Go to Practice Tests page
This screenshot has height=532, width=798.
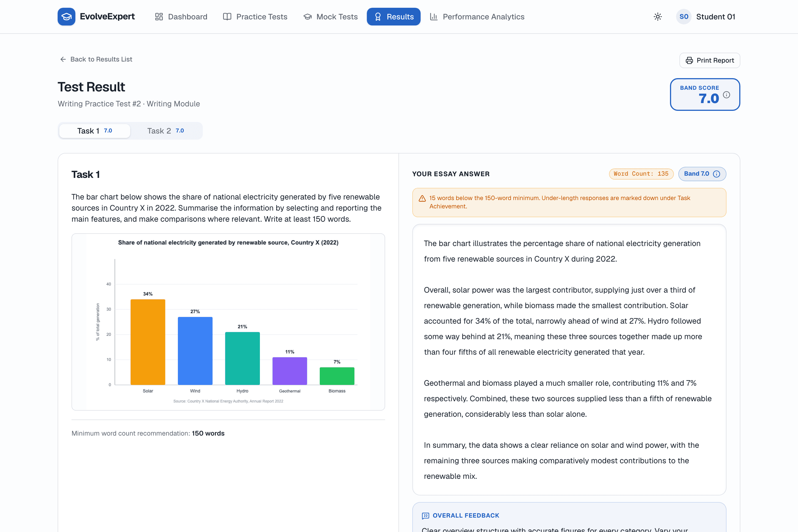pyautogui.click(x=255, y=17)
